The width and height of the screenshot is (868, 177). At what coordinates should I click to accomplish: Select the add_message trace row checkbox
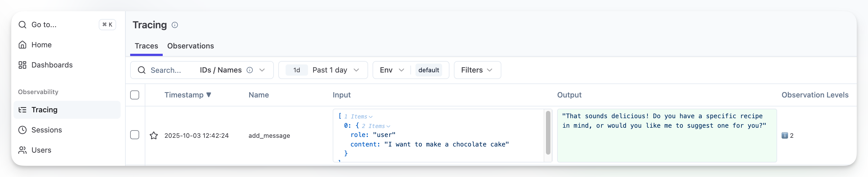135,135
